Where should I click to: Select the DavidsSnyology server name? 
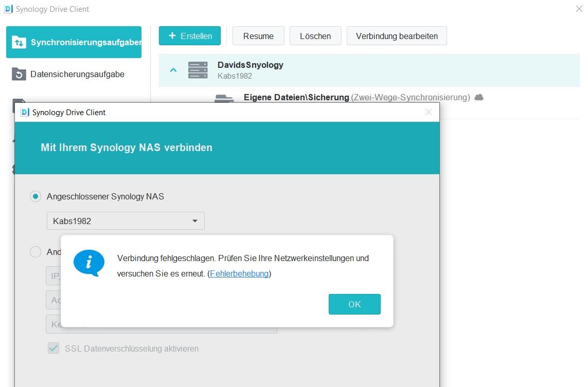click(x=251, y=65)
